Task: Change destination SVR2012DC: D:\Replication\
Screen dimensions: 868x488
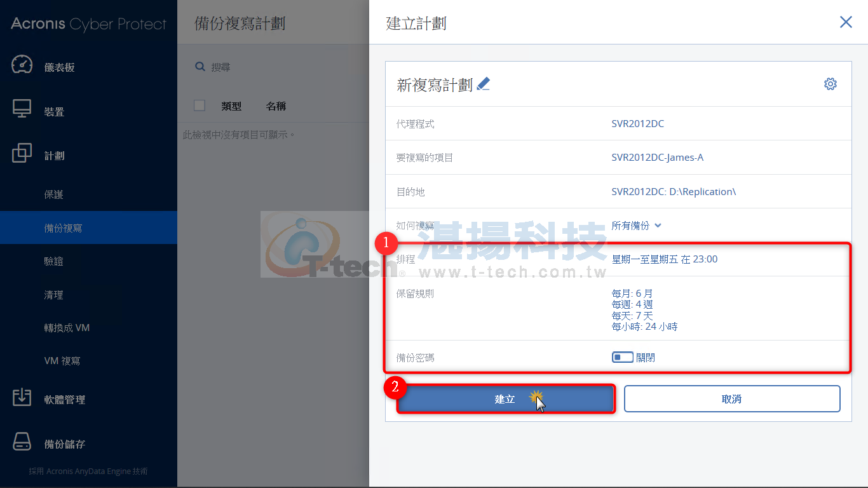Action: 674,191
